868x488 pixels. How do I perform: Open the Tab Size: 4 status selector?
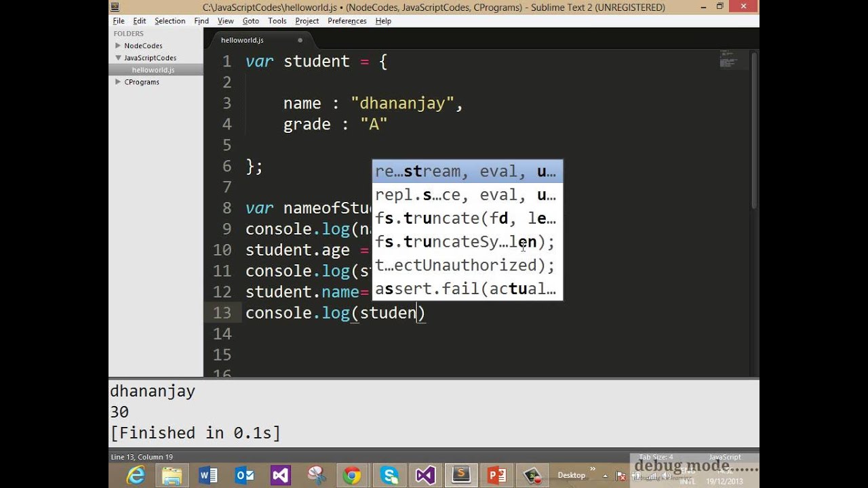click(x=655, y=457)
